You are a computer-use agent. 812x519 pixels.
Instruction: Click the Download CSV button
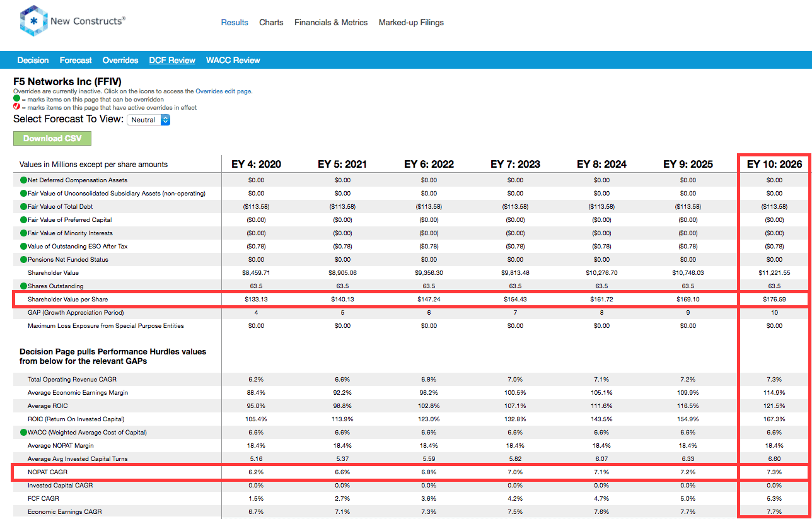pyautogui.click(x=52, y=138)
